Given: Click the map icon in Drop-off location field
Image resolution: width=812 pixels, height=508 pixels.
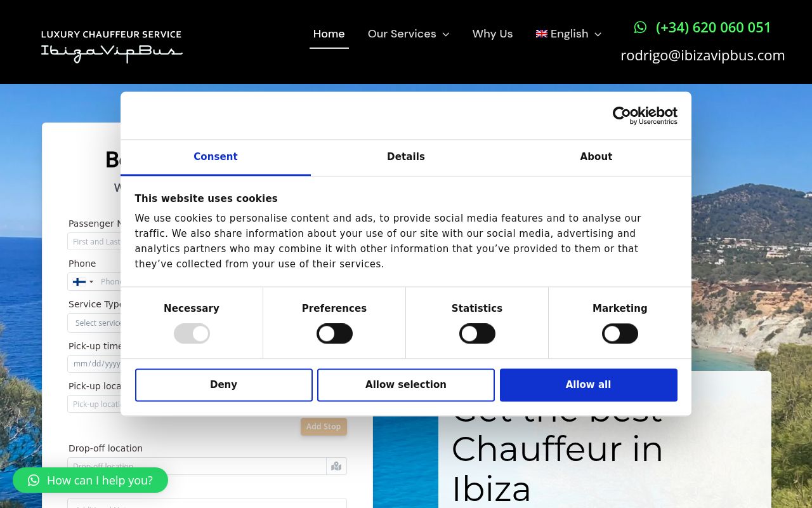Looking at the screenshot, I should pyautogui.click(x=336, y=466).
